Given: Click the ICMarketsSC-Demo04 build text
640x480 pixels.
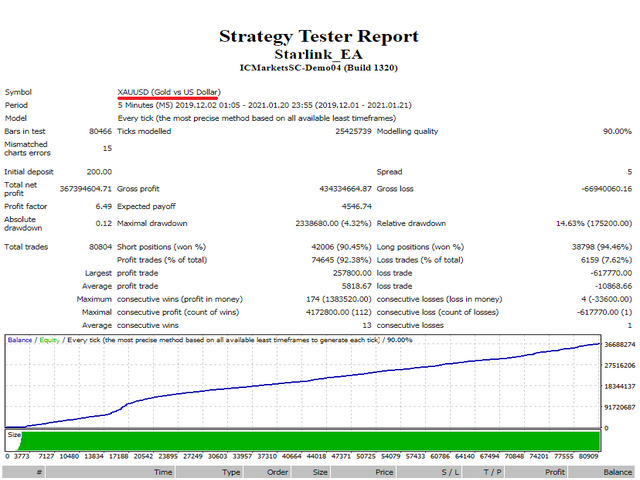Looking at the screenshot, I should point(320,69).
